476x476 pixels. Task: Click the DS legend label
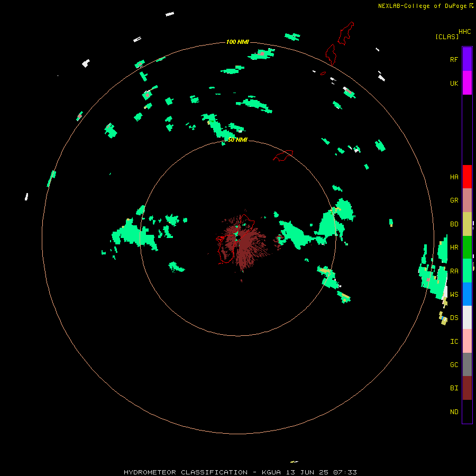454,318
